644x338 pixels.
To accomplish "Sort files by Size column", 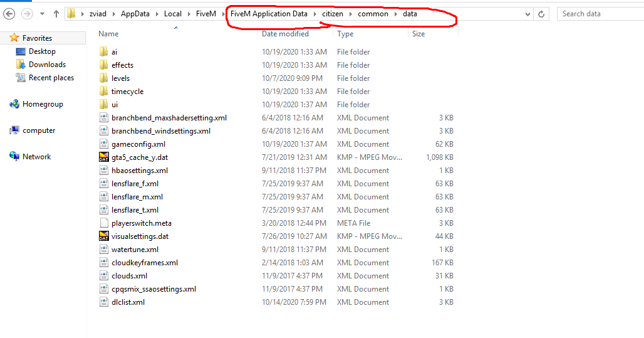I will [x=418, y=34].
